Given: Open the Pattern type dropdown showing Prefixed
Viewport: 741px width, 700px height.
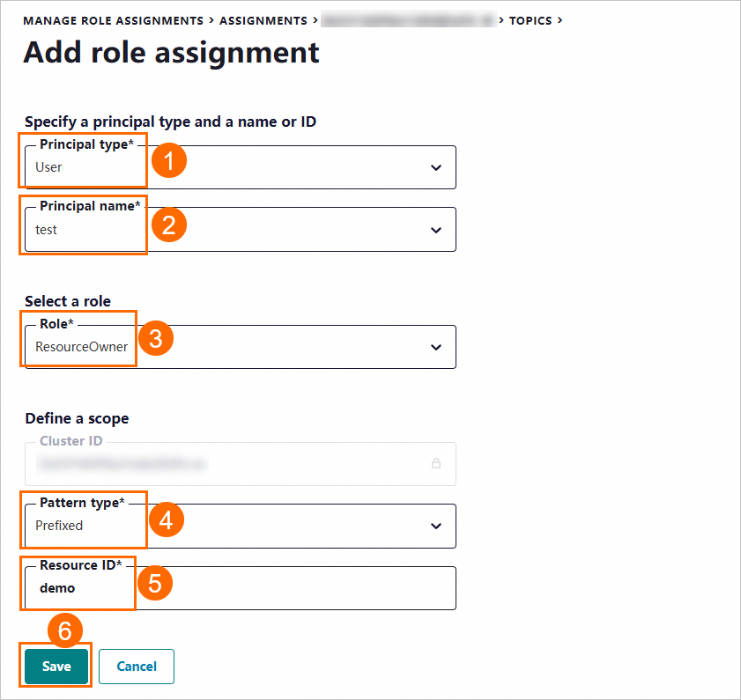Looking at the screenshot, I should pyautogui.click(x=240, y=526).
